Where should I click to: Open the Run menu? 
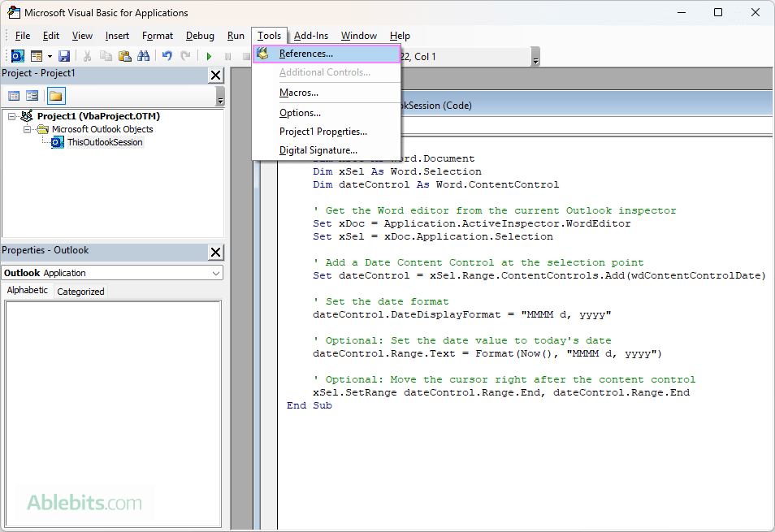236,36
